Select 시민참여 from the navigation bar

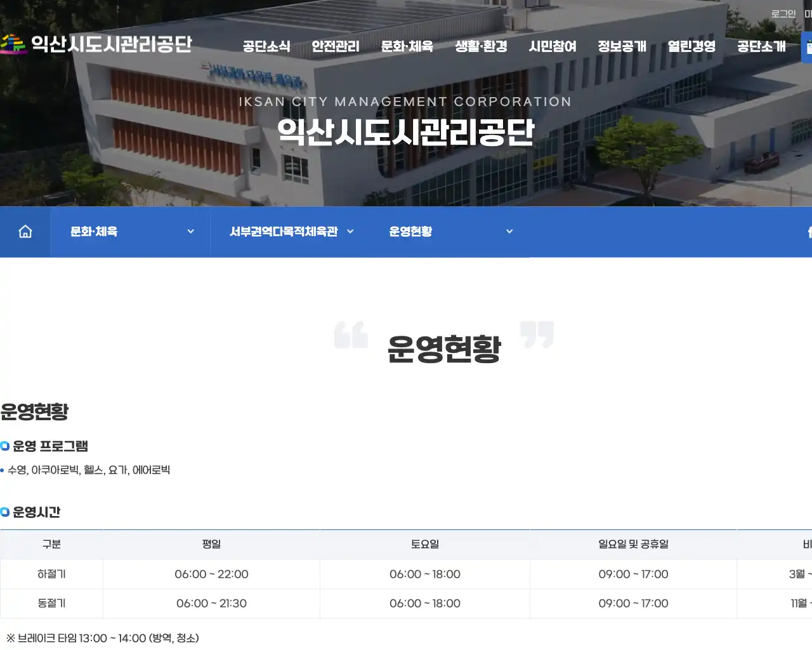[553, 46]
